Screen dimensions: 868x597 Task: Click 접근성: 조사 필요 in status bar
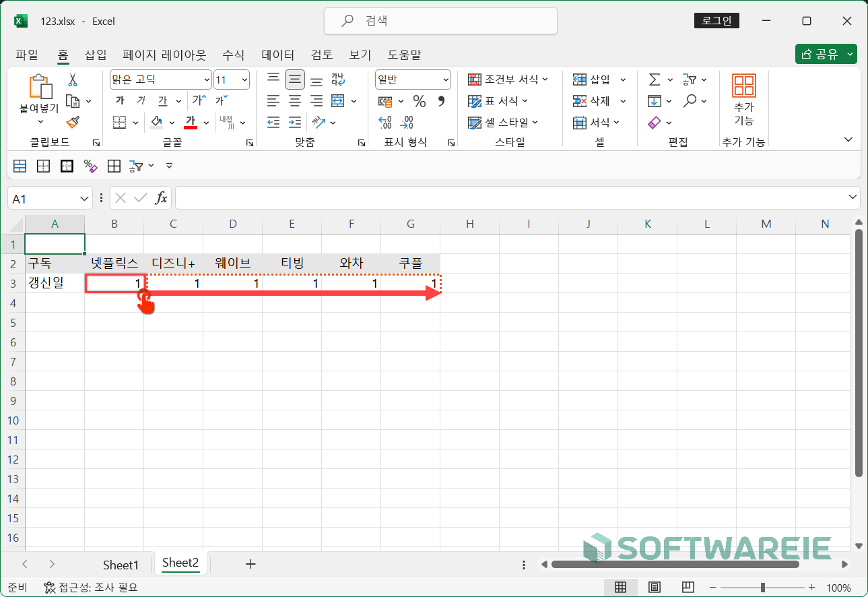tap(90, 587)
